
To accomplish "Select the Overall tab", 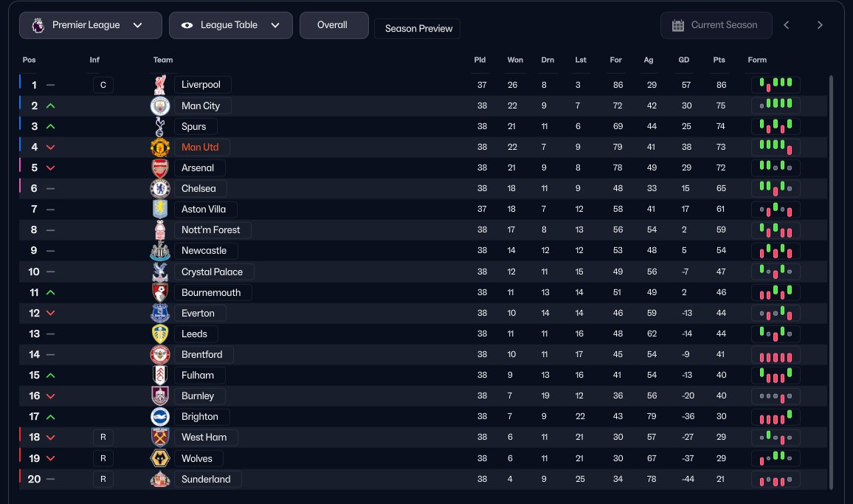I will pos(333,25).
